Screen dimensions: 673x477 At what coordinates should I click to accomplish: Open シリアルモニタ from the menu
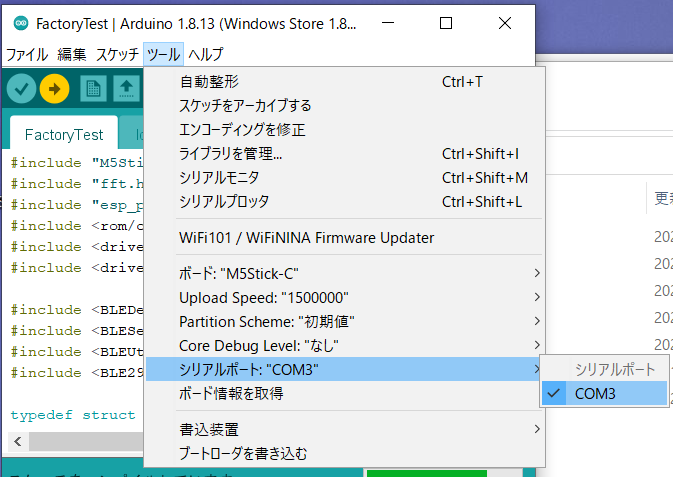(225, 177)
